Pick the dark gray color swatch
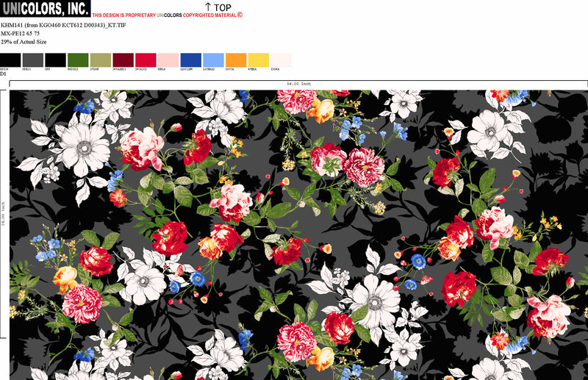Screen dimensions: 588x380 pos(33,60)
